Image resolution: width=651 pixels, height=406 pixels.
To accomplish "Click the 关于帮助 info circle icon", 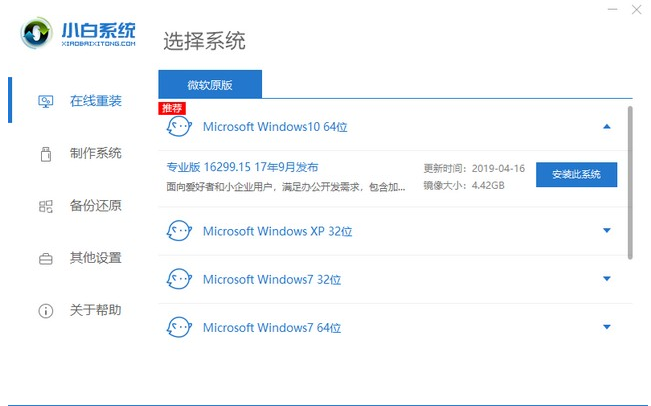I will [45, 311].
